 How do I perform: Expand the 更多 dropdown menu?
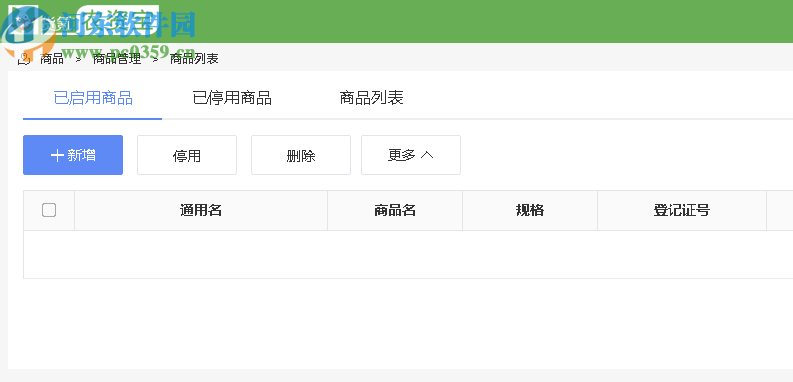tap(411, 155)
